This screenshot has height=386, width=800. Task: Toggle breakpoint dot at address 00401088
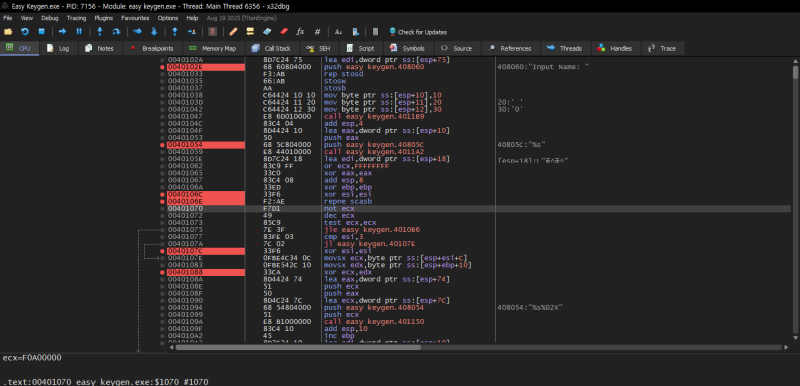pos(163,273)
